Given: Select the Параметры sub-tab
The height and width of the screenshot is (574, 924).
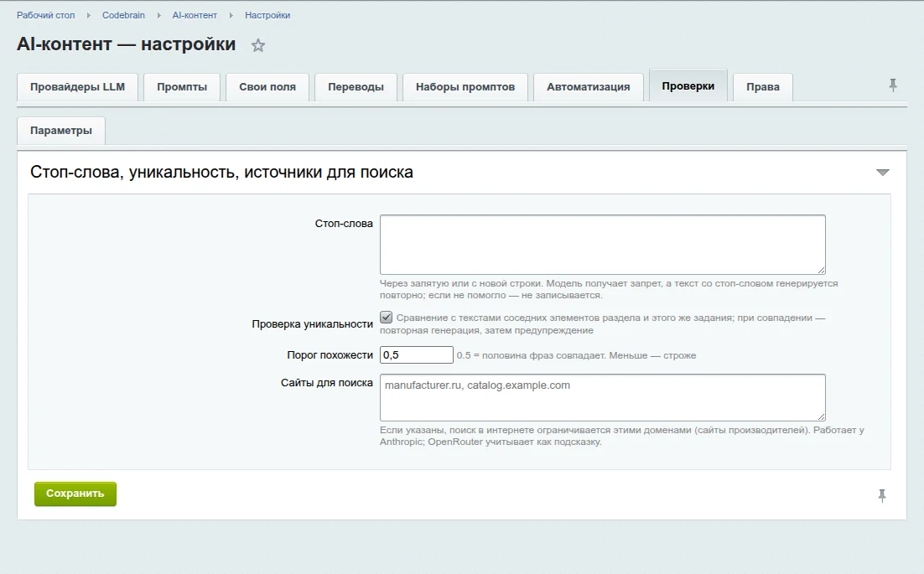Looking at the screenshot, I should (61, 131).
